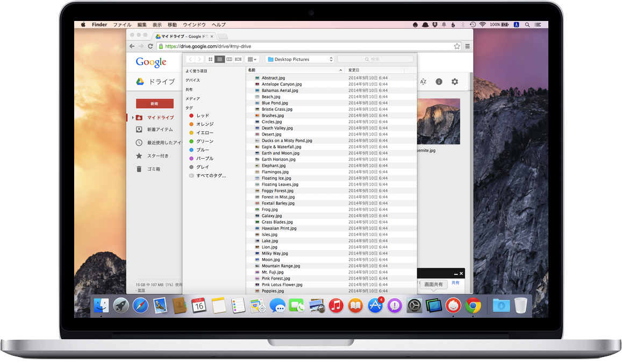Image resolution: width=622 pixels, height=364 pixels.
Task: Go back in file dialog
Action: 190,59
